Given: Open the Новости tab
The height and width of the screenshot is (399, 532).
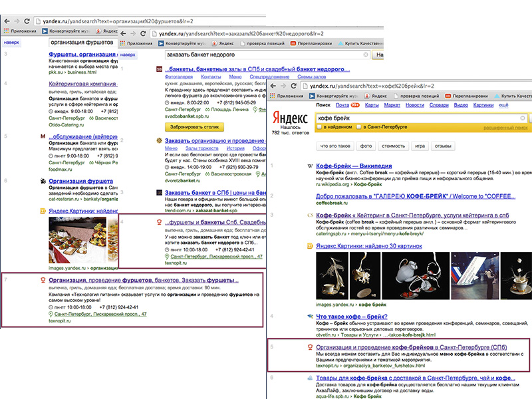Looking at the screenshot, I should click(x=415, y=105).
